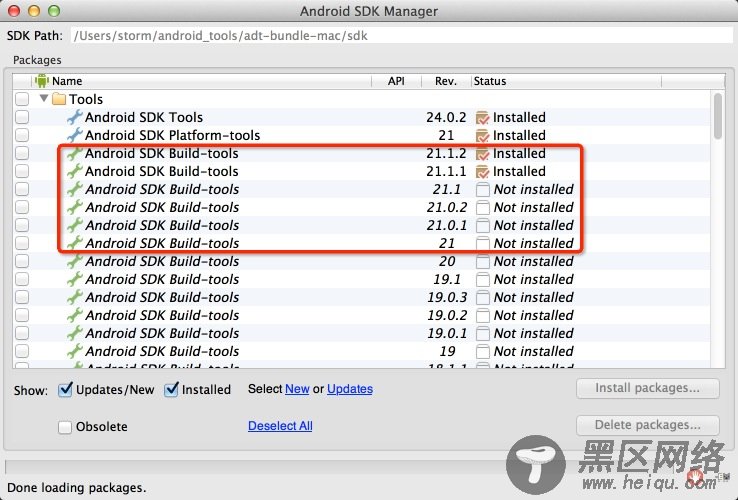Screen dimensions: 738x500
Task: Click wrench icon of Build-tools 19.0.2
Action: (75, 315)
